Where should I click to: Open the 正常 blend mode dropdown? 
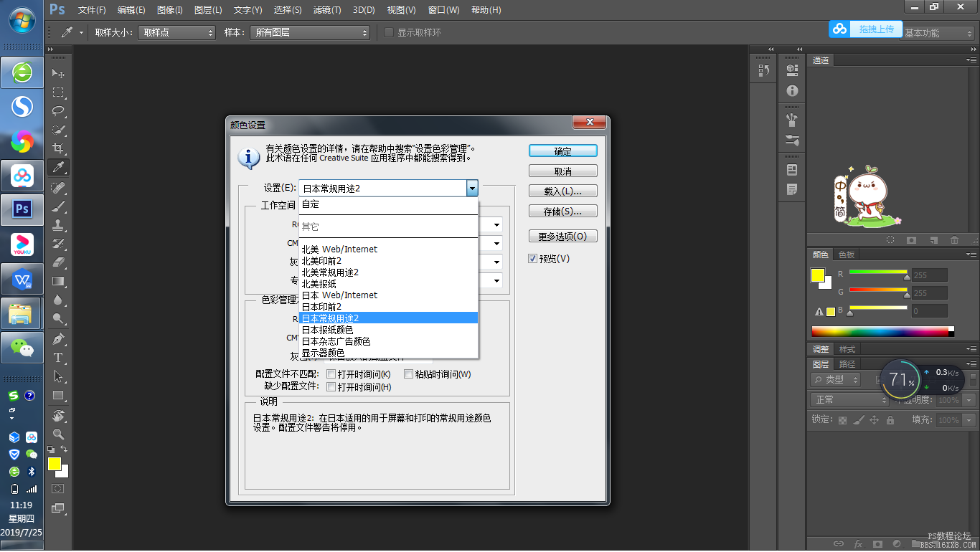point(849,399)
